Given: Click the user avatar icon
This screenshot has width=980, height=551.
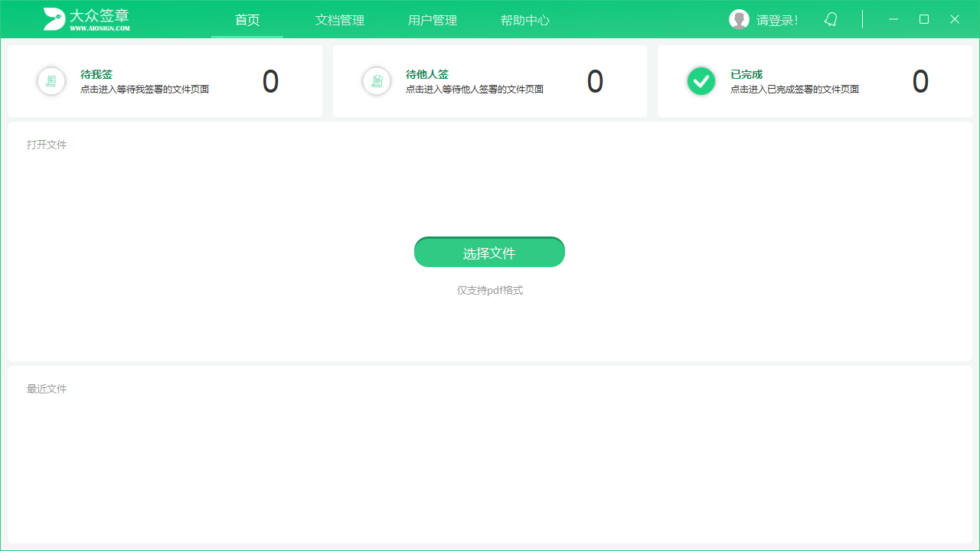Looking at the screenshot, I should click(739, 20).
